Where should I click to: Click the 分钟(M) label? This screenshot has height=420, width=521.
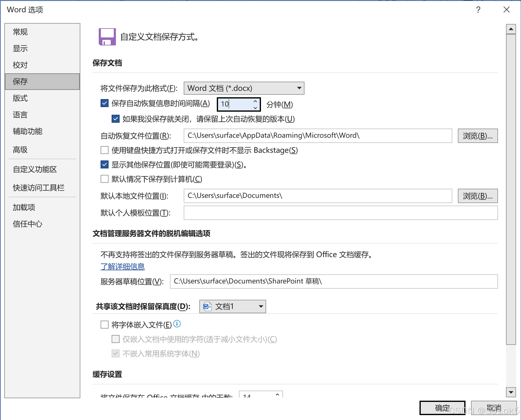[x=280, y=105]
